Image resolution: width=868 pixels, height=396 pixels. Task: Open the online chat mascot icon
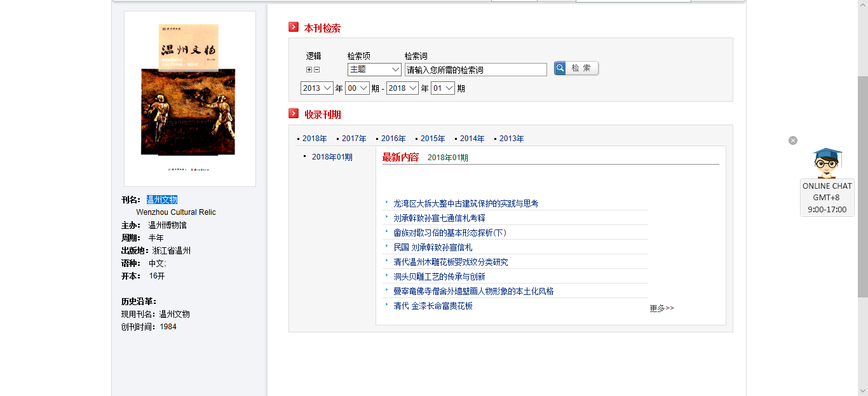coord(827,163)
